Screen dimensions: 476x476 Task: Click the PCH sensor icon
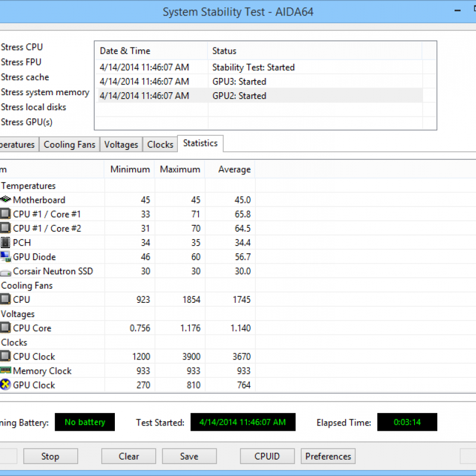tap(5, 243)
